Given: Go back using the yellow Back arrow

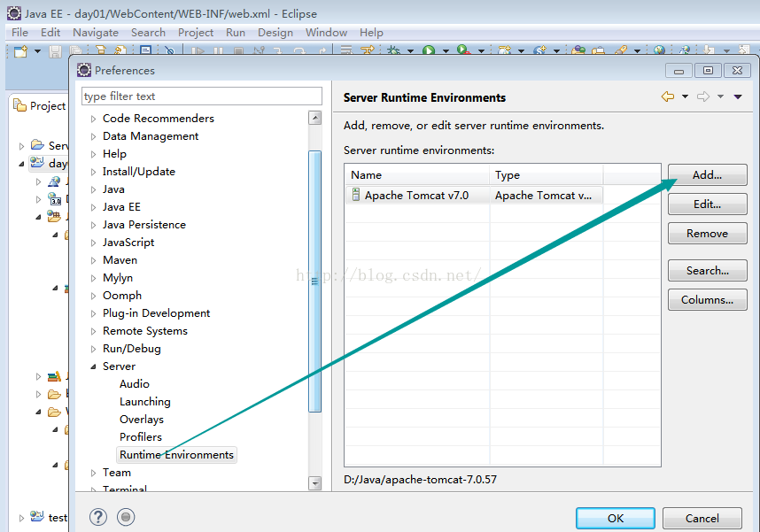Looking at the screenshot, I should pyautogui.click(x=668, y=96).
